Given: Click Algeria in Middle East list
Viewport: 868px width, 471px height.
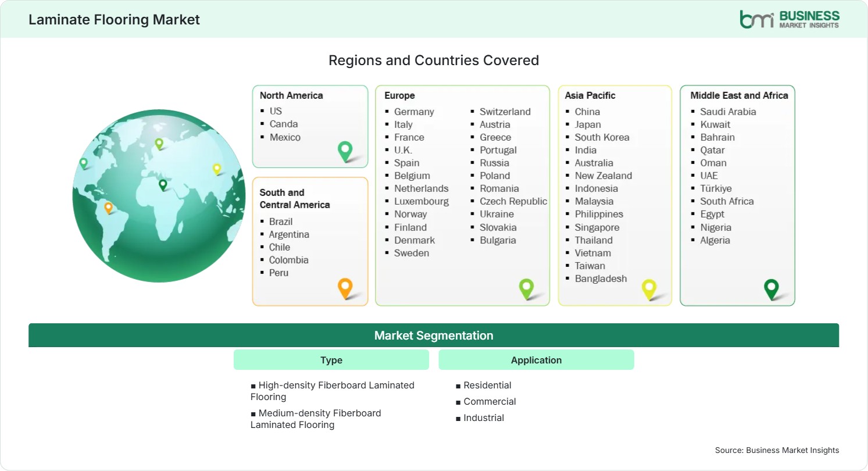Looking at the screenshot, I should pos(715,240).
